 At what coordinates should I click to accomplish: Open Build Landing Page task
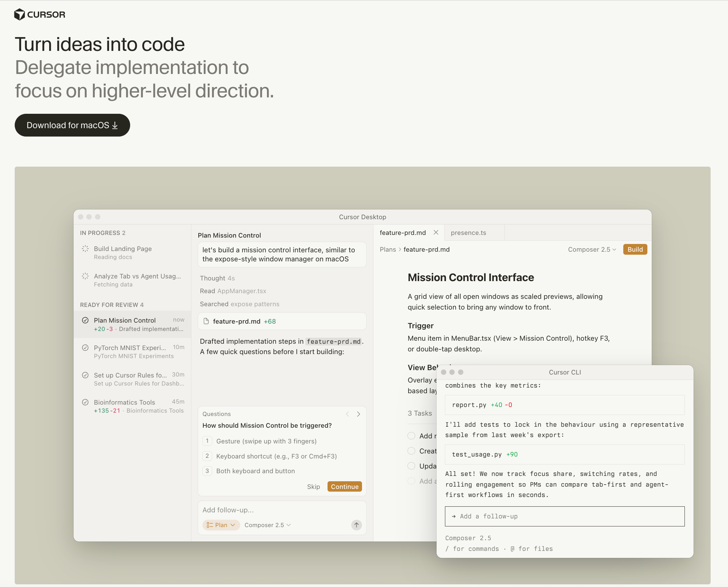click(132, 253)
